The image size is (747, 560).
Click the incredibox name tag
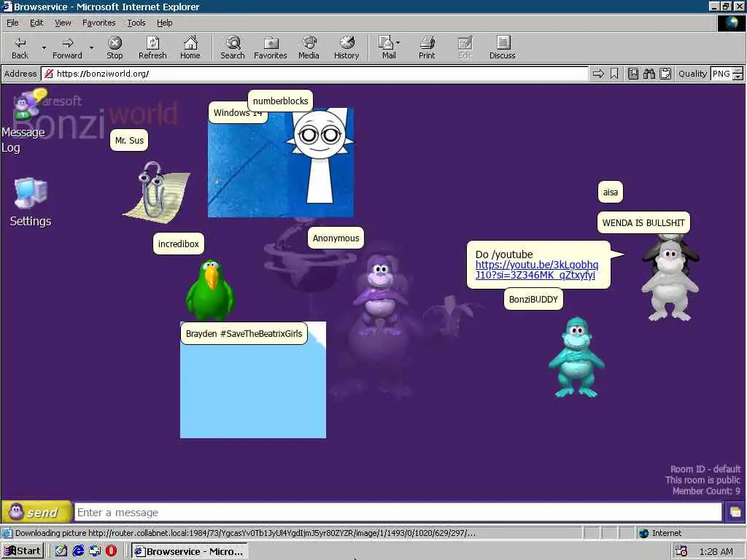pyautogui.click(x=178, y=244)
